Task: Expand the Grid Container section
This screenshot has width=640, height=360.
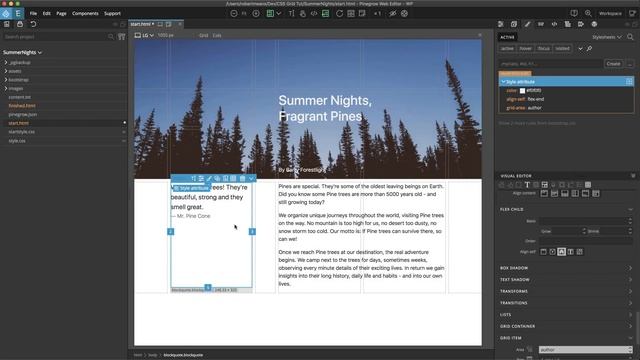Action: click(x=565, y=327)
